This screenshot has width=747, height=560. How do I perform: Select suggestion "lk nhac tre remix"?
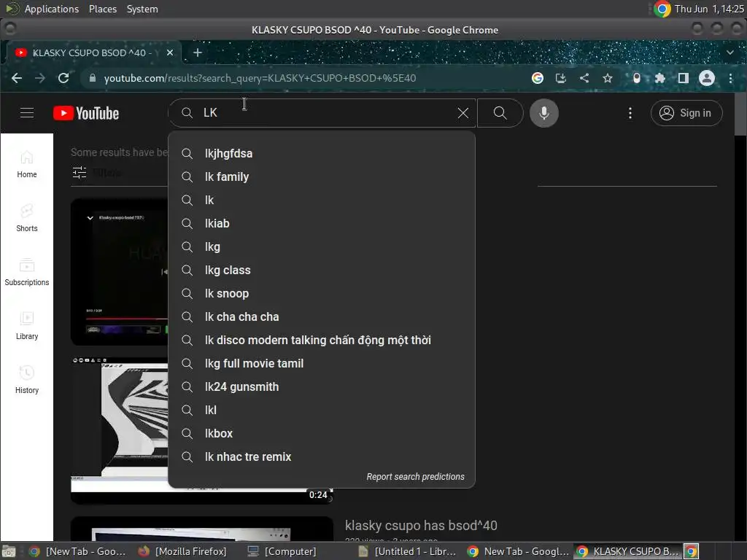[322, 456]
